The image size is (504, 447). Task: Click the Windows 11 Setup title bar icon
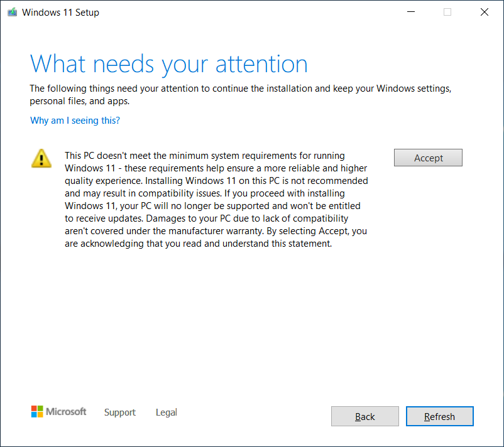[x=12, y=12]
